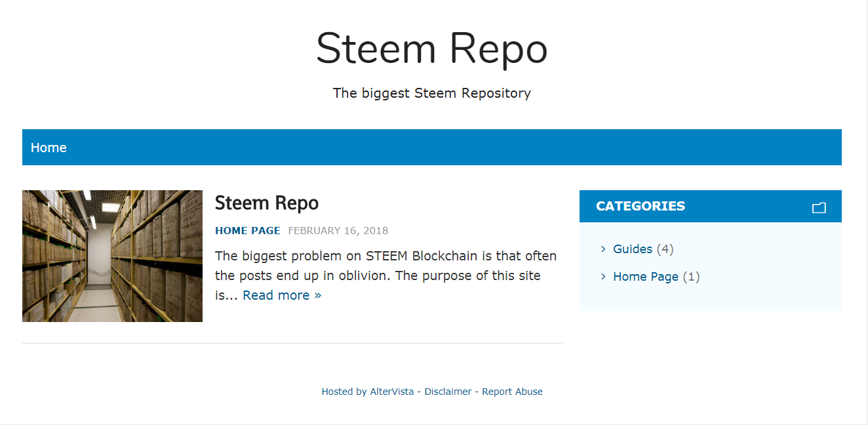The height and width of the screenshot is (425, 868).
Task: Click the post excerpt about STEEM Blockchain
Action: coord(385,266)
